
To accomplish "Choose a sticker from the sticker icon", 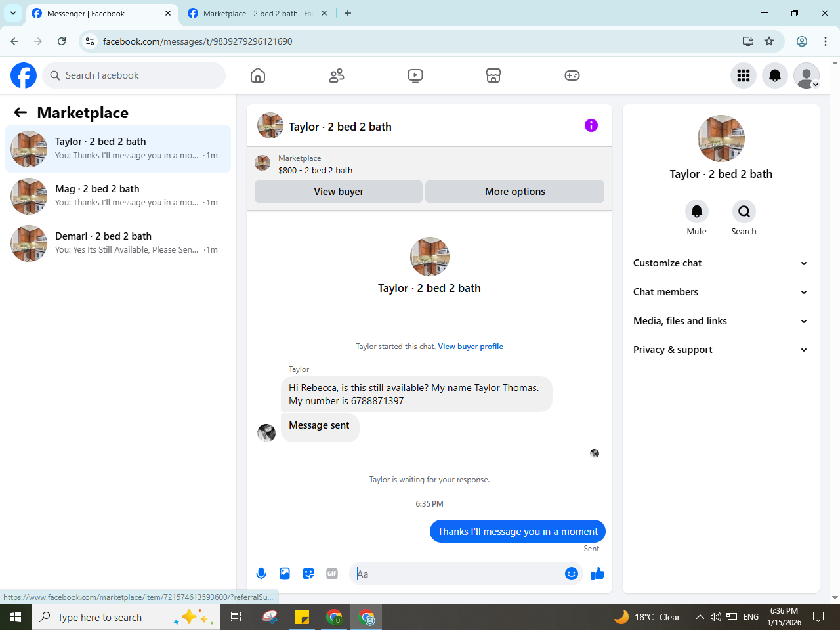I will 308,574.
